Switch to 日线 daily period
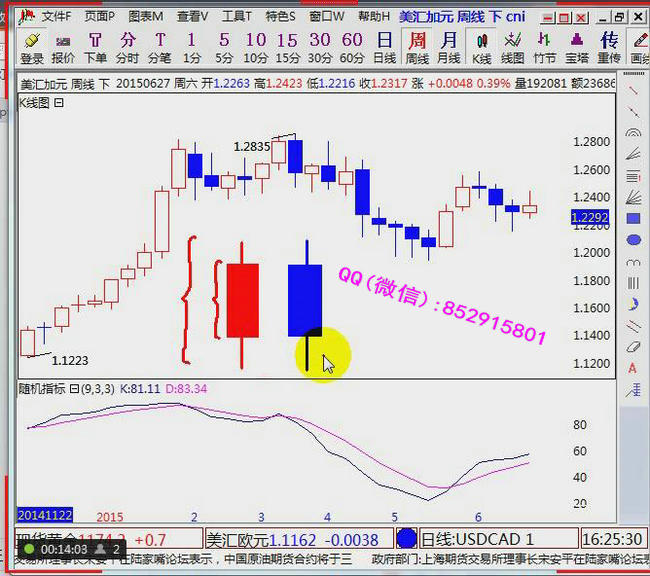Viewport: 650px width, 576px height. [x=385, y=47]
